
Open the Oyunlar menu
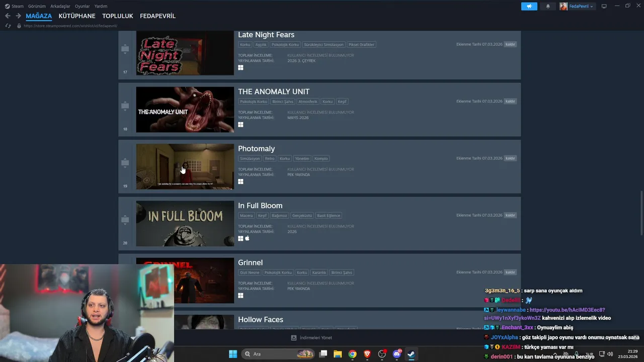click(x=83, y=6)
